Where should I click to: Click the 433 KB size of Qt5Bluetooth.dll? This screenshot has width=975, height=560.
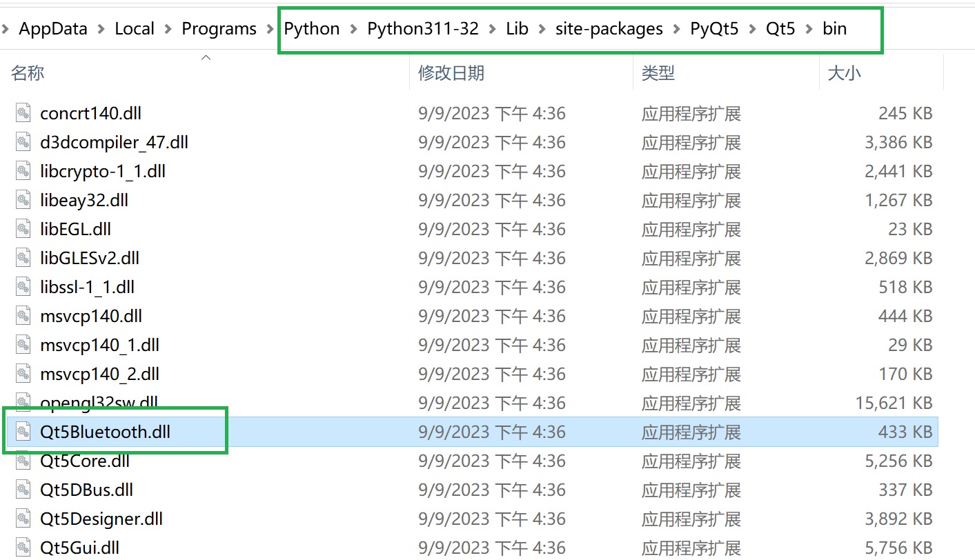905,432
